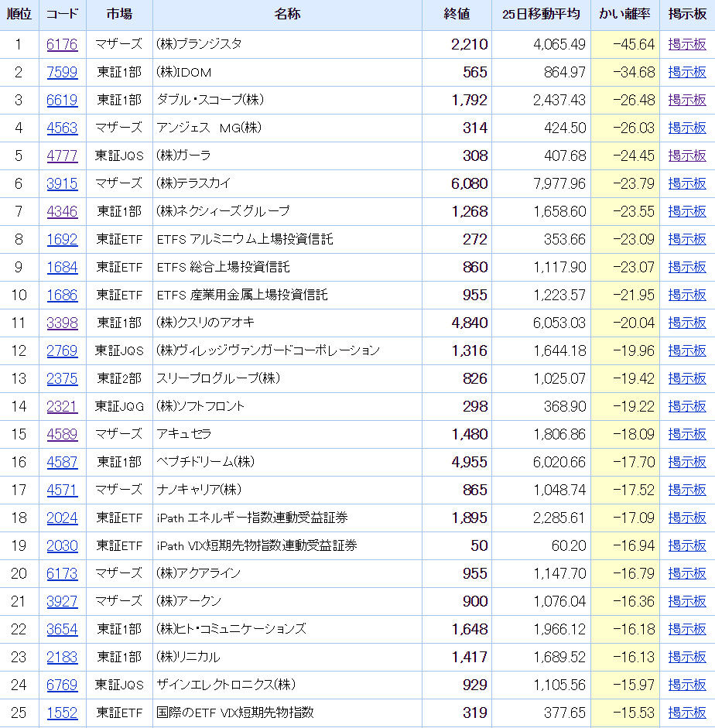This screenshot has height=728, width=715.
Task: Open 掲示板 link for クスリのアオキ row
Action: coord(687,323)
